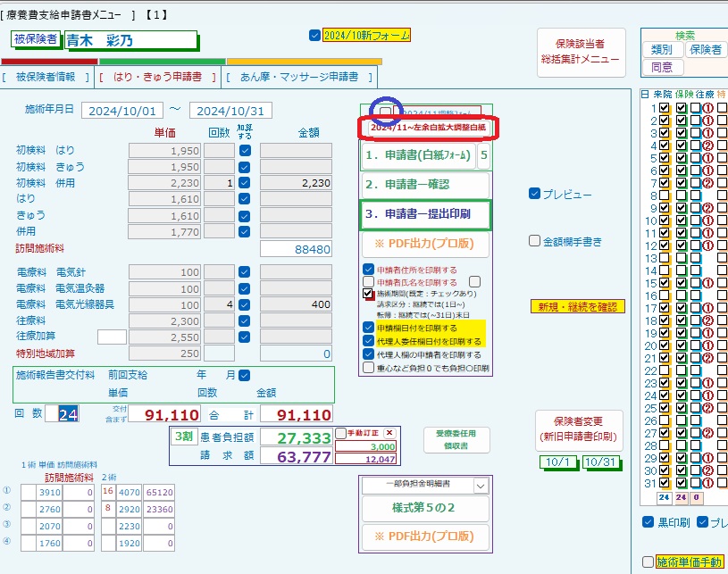Toggle 加算する checkbox for 初検料 はり

pyautogui.click(x=245, y=150)
